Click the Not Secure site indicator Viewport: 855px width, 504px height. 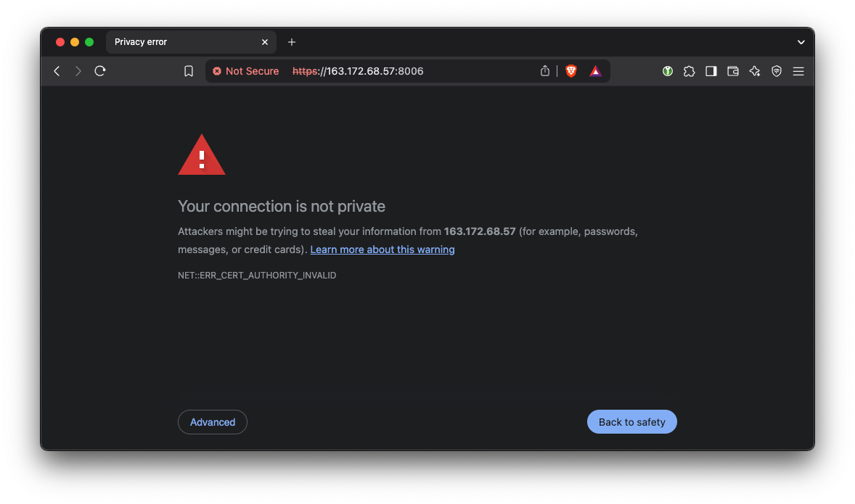[x=246, y=71]
